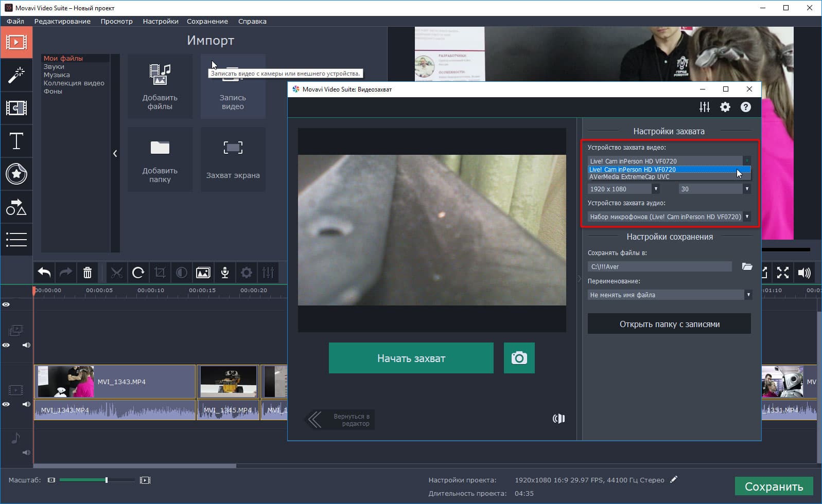Mute the player volume
Screen dimensions: 822x504
tap(804, 273)
